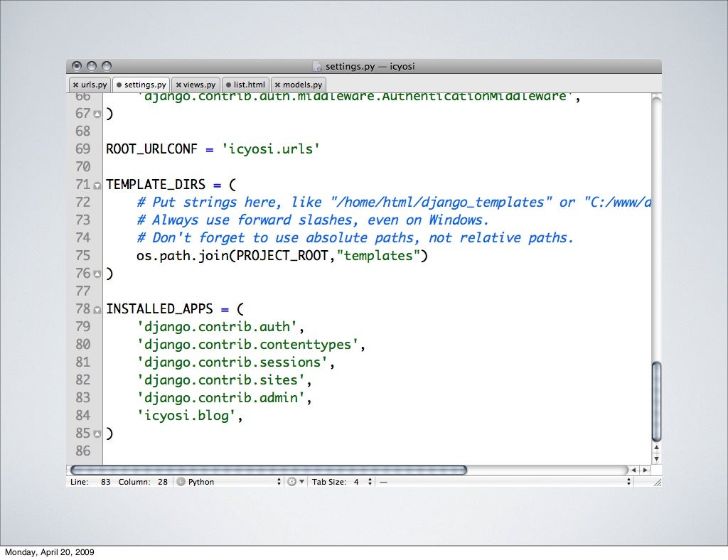Click the vertical scrollbar thumb

(x=656, y=402)
